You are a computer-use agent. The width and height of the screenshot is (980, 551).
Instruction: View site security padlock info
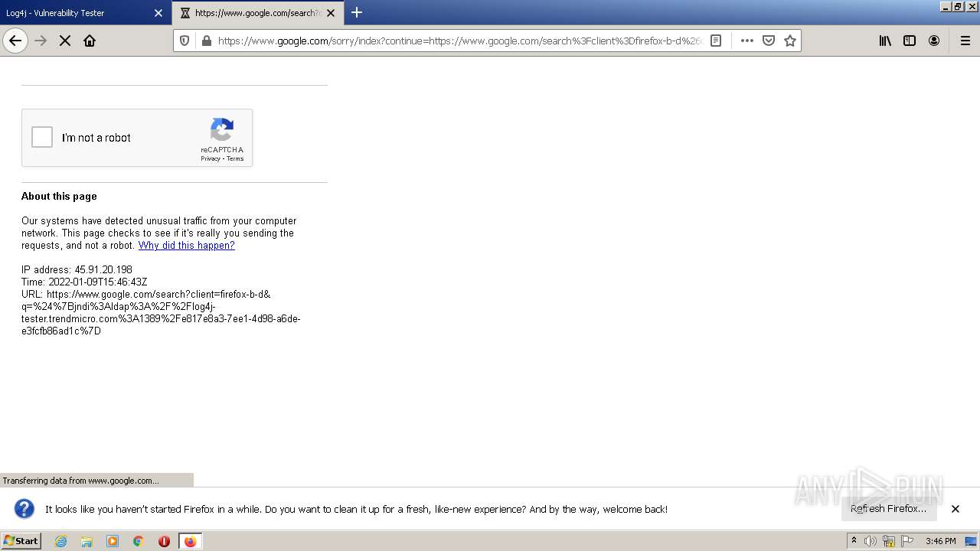(206, 41)
